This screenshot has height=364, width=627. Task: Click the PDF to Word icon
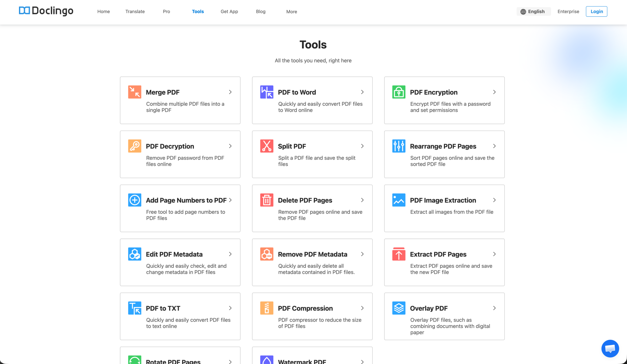(x=266, y=92)
